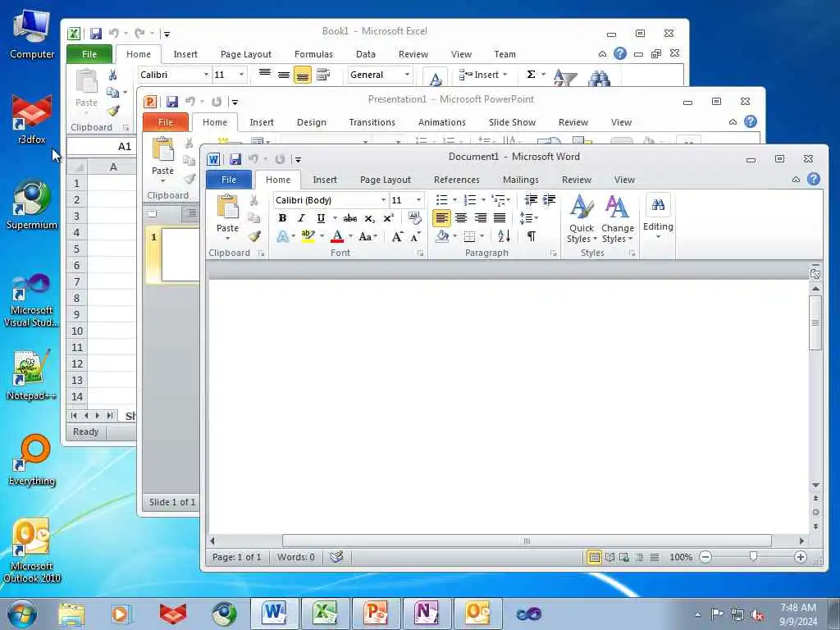
Task: Click Excel Insert cells button
Action: pos(482,75)
